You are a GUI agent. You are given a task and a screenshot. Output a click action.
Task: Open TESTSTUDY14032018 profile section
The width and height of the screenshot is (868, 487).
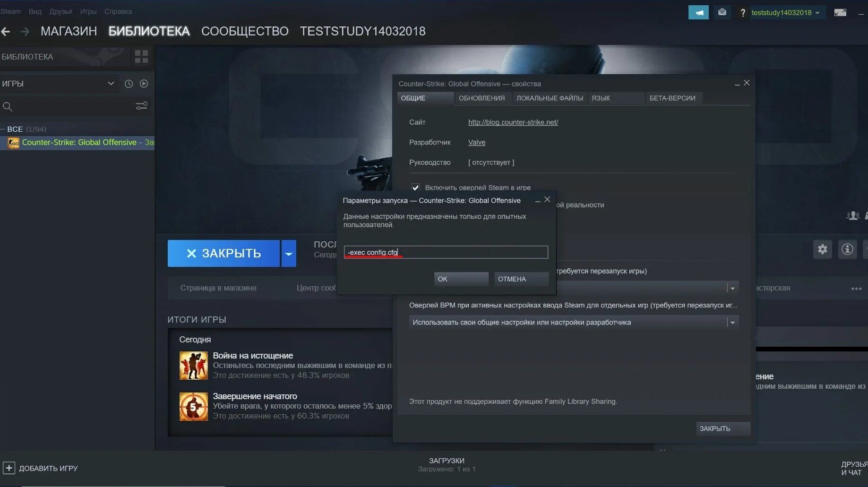362,31
